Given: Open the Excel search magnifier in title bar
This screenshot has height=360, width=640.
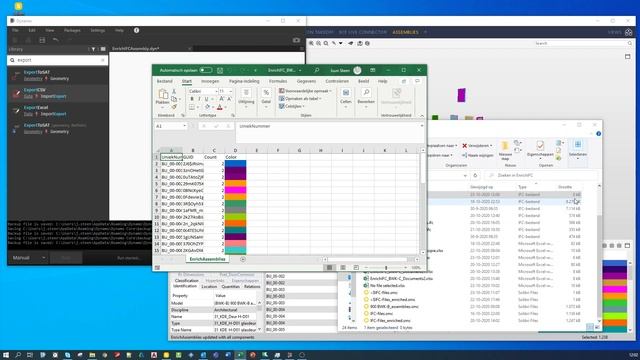Looking at the screenshot, I should coord(317,70).
